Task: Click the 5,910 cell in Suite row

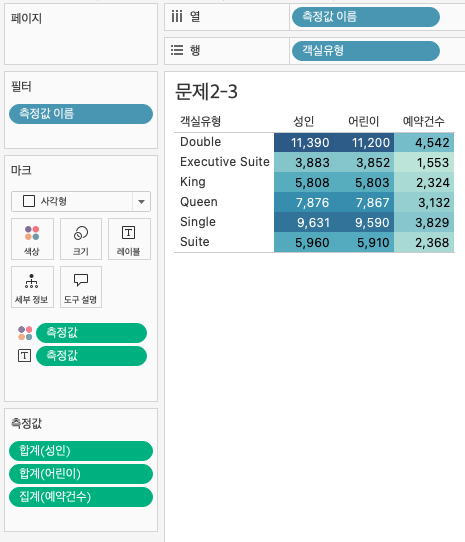Action: pyautogui.click(x=364, y=243)
